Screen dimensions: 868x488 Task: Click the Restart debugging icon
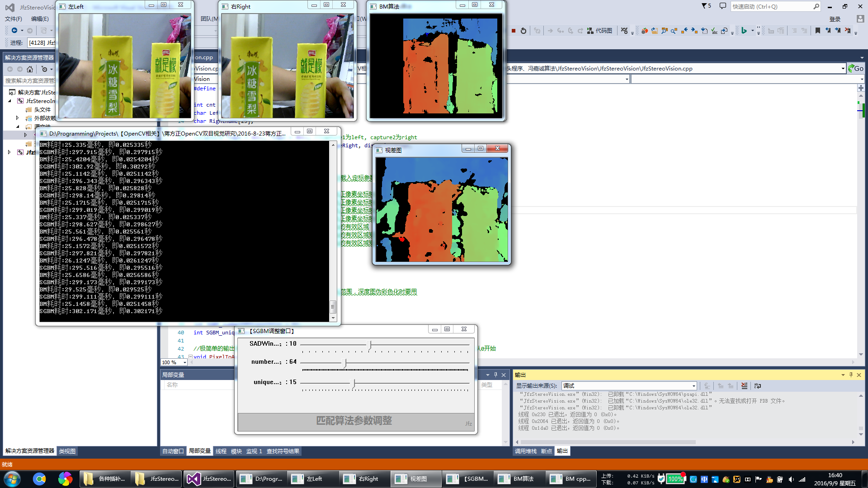(524, 31)
